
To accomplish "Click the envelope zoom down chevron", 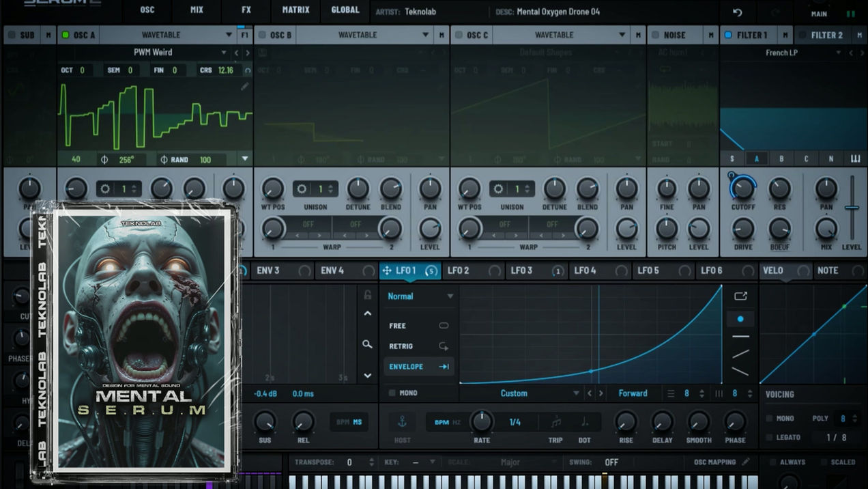I will [368, 376].
